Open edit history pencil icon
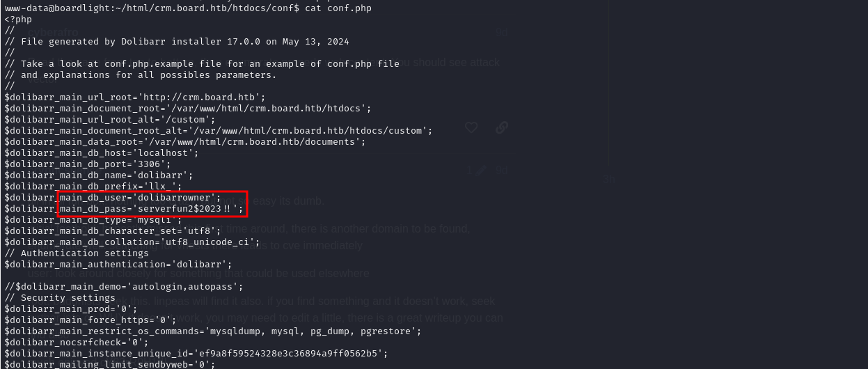This screenshot has height=369, width=868. pos(481,171)
